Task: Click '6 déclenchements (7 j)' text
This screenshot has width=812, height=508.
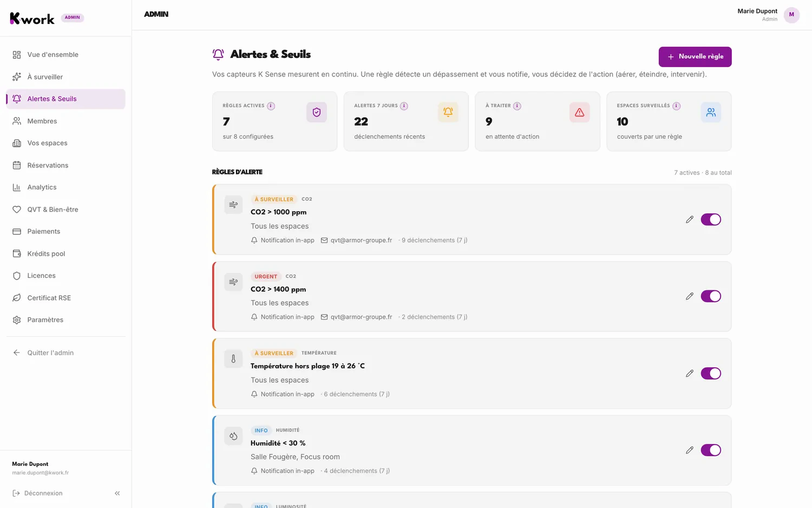Action: 357,394
